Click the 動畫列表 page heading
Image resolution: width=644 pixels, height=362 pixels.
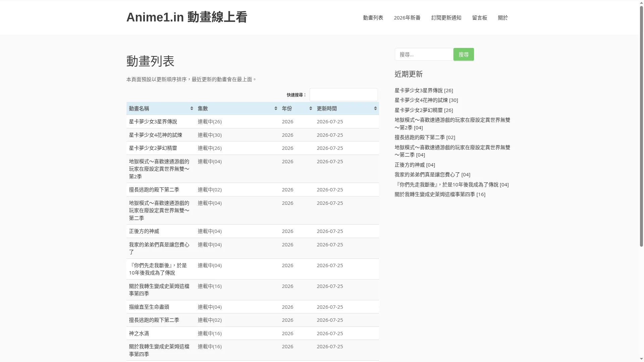click(151, 61)
